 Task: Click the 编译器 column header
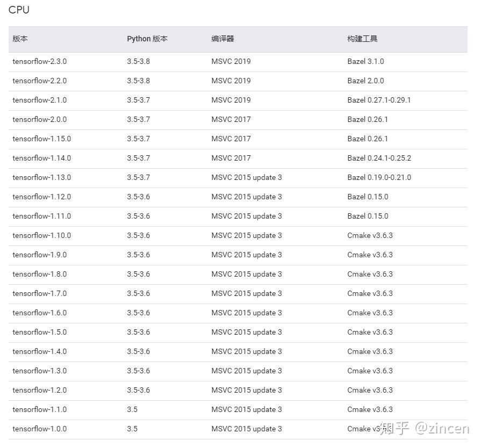pyautogui.click(x=222, y=39)
